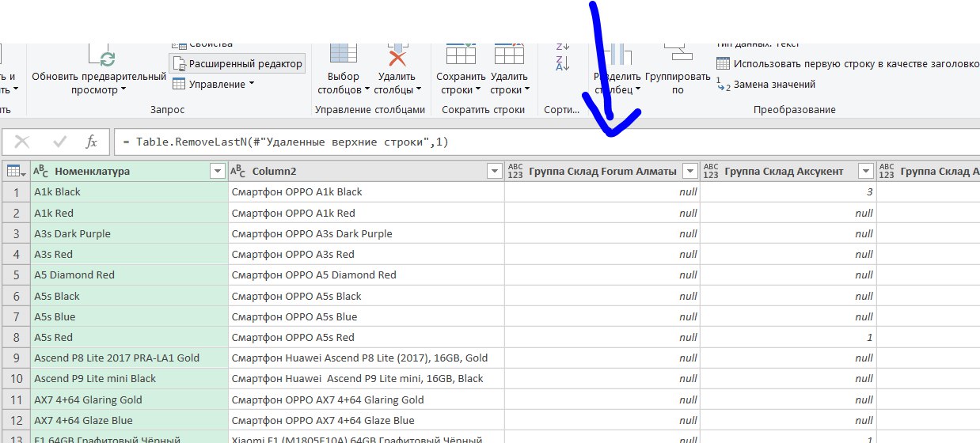The image size is (980, 443).
Task: Click Аксукент value 3 in row 1
Action: pos(788,191)
